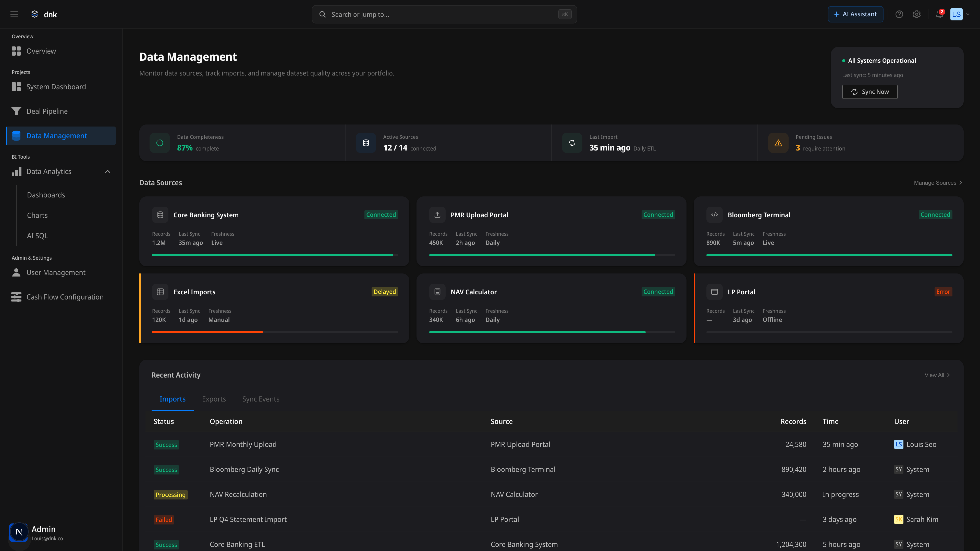
Task: Collapse the Data Analytics section
Action: 107,171
